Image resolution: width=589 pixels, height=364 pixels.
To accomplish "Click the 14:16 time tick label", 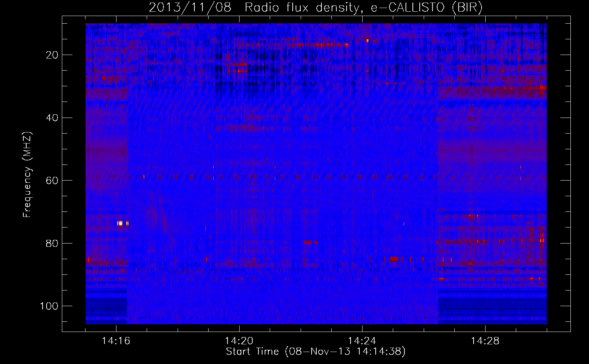I will point(116,341).
